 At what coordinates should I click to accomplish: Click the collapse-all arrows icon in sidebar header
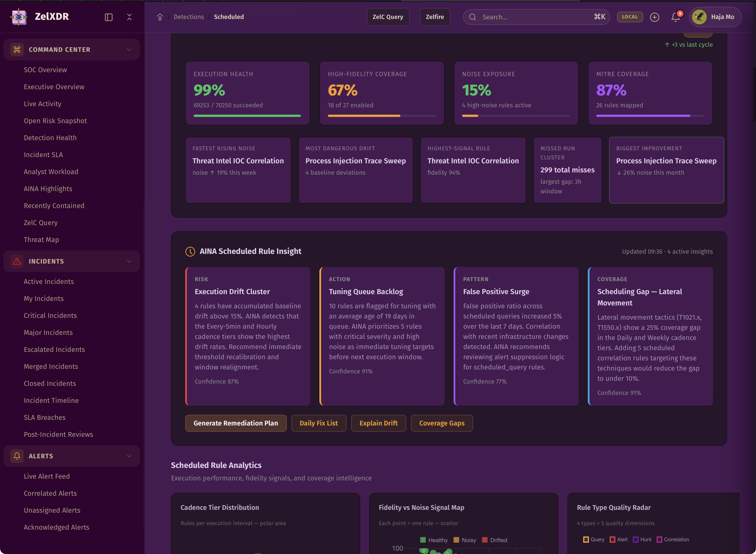(129, 17)
